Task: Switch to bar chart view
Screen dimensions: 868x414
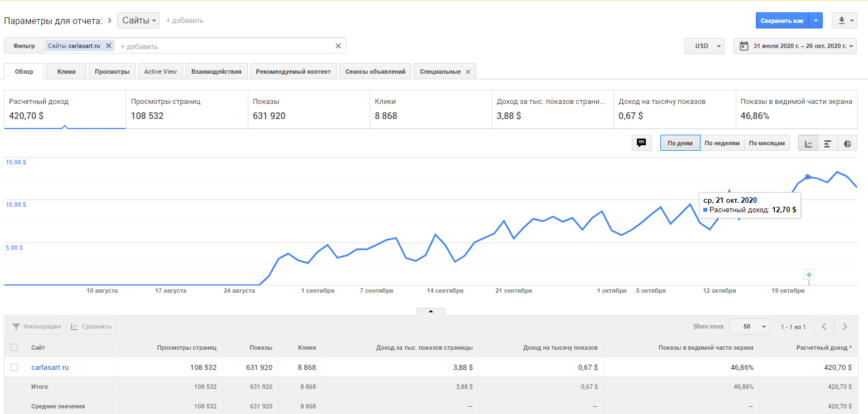Action: point(828,144)
